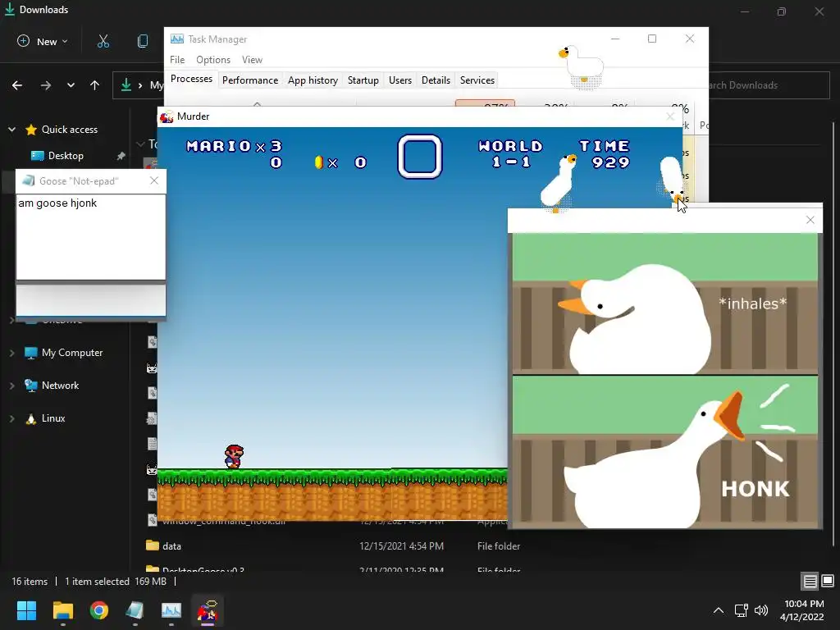Go up one folder with up arrow
Image resolution: width=840 pixels, height=630 pixels.
(95, 85)
